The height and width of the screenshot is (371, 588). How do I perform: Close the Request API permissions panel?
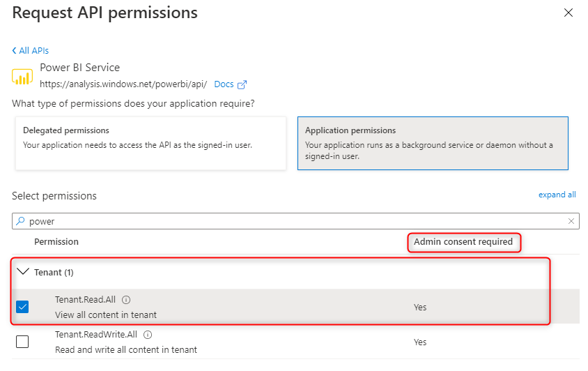click(568, 13)
